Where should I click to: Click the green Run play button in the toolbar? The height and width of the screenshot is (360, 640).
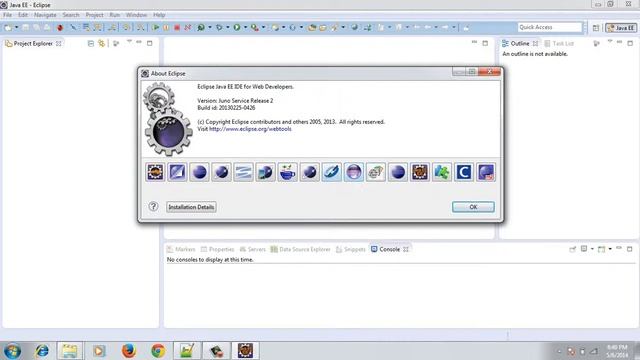click(237, 27)
